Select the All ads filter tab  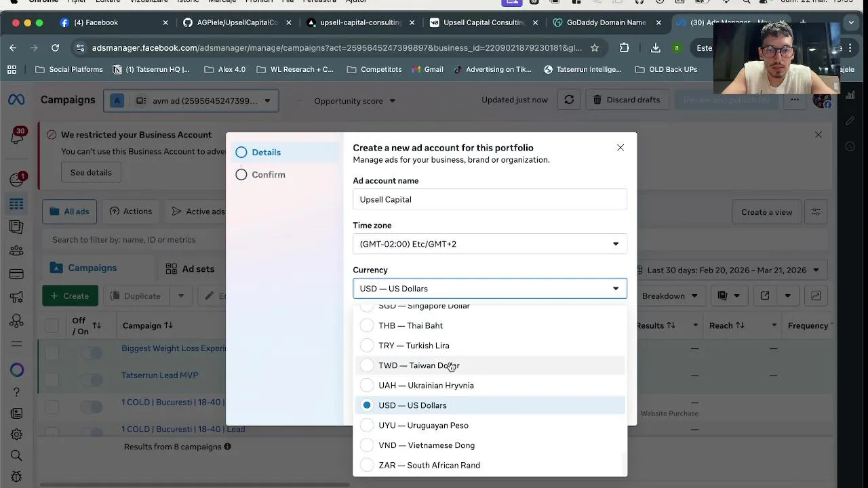pyautogui.click(x=70, y=211)
